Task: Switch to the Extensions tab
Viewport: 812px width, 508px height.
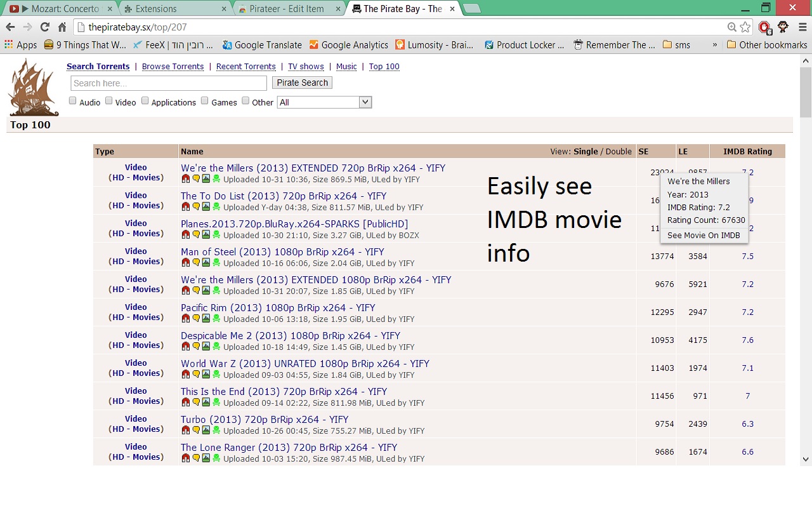Action: [174, 9]
